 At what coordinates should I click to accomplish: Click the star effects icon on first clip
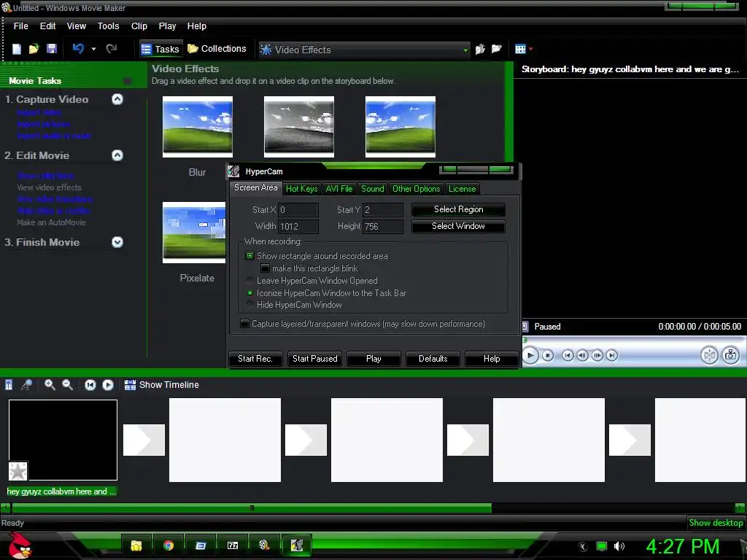click(x=18, y=472)
